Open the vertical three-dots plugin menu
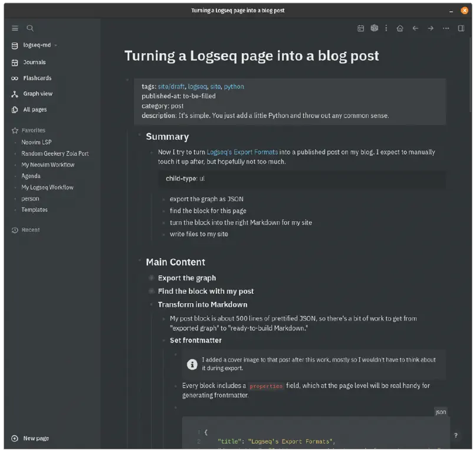 click(x=386, y=28)
